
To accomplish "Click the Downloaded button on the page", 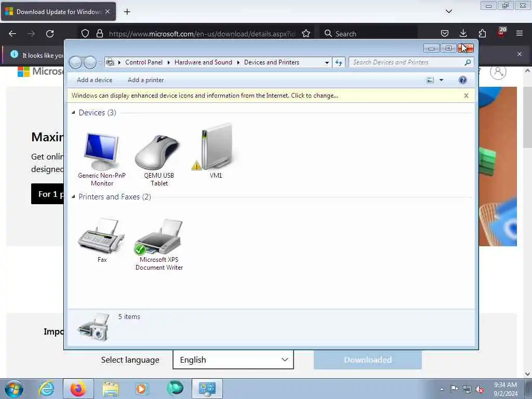I will (367, 360).
